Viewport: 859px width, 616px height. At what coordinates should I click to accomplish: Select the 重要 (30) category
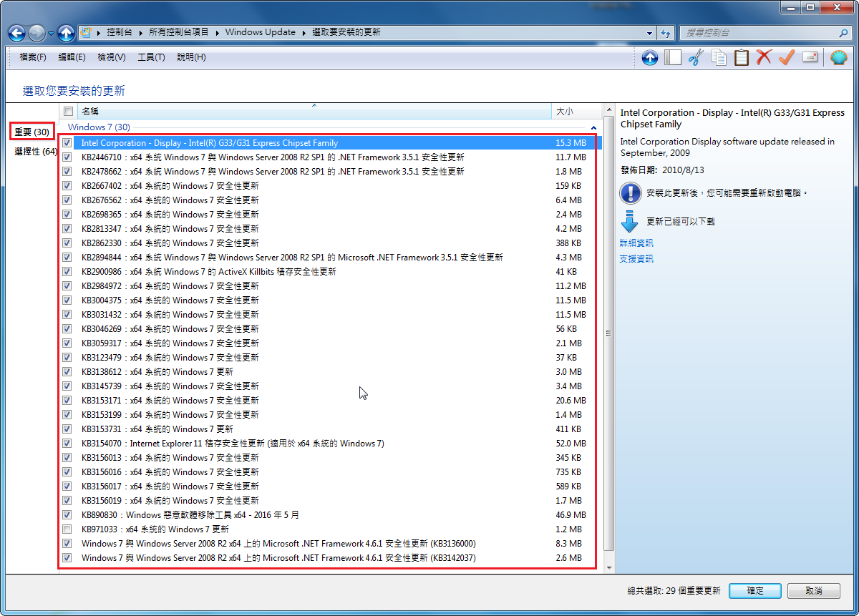coord(32,132)
